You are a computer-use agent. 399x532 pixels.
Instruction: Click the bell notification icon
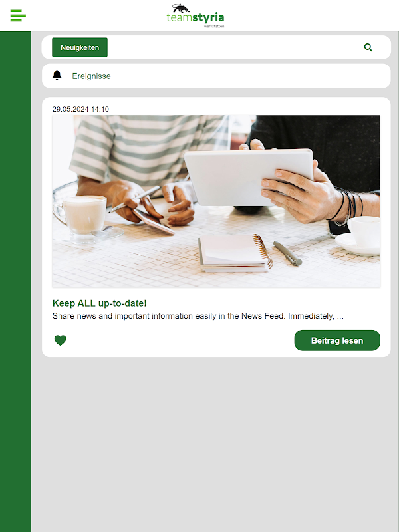tap(57, 75)
